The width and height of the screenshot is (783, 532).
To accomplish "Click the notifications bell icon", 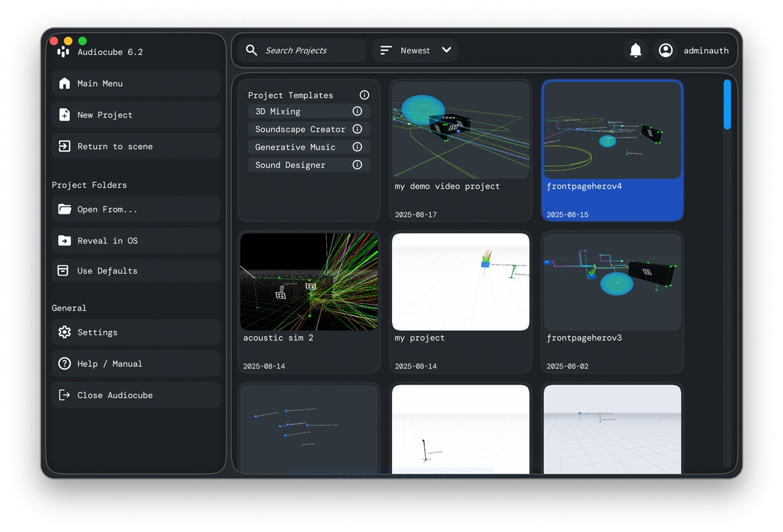I will point(635,51).
